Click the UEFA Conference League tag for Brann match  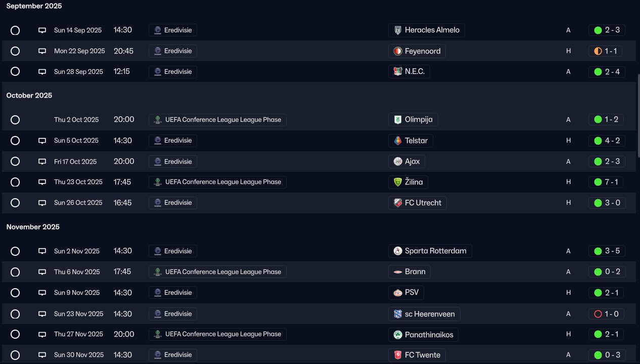pos(217,272)
